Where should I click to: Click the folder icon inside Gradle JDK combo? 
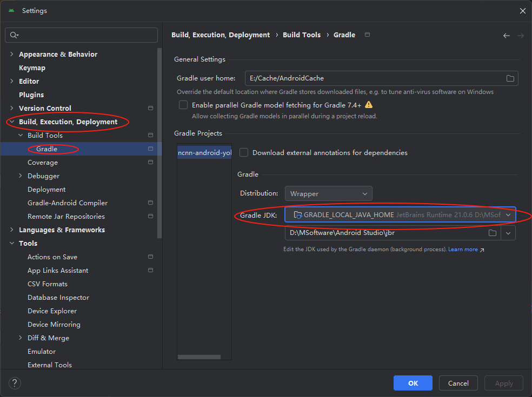(x=297, y=214)
